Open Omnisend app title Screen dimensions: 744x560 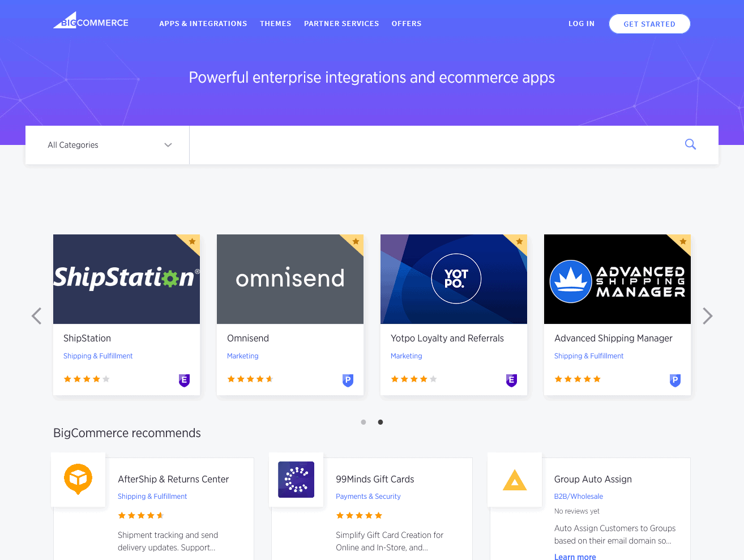(x=248, y=338)
